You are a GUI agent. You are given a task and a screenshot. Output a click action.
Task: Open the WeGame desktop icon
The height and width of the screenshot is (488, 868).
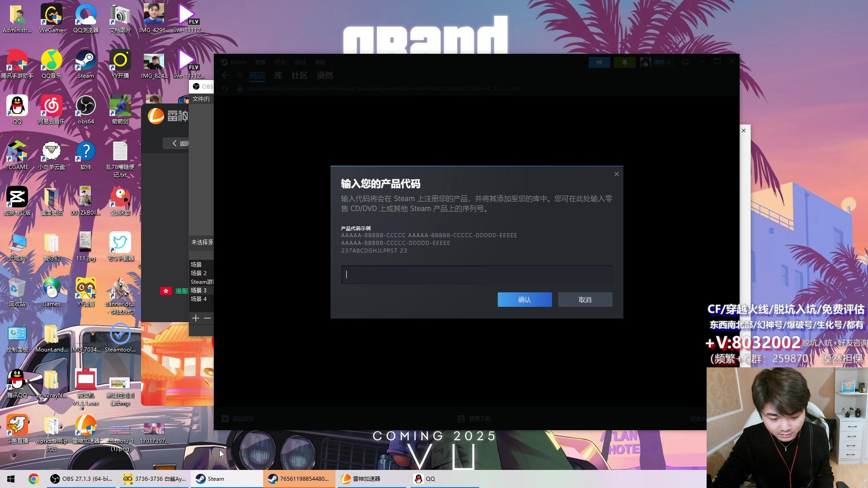tap(52, 18)
